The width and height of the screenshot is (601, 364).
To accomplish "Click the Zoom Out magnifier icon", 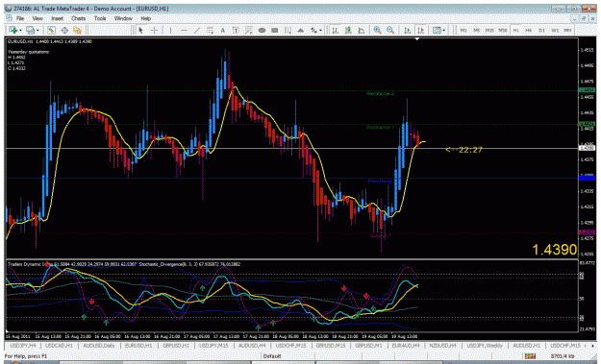I will point(390,30).
